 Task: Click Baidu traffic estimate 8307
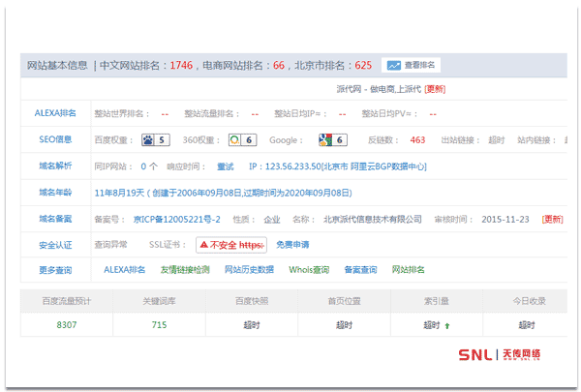[66, 325]
